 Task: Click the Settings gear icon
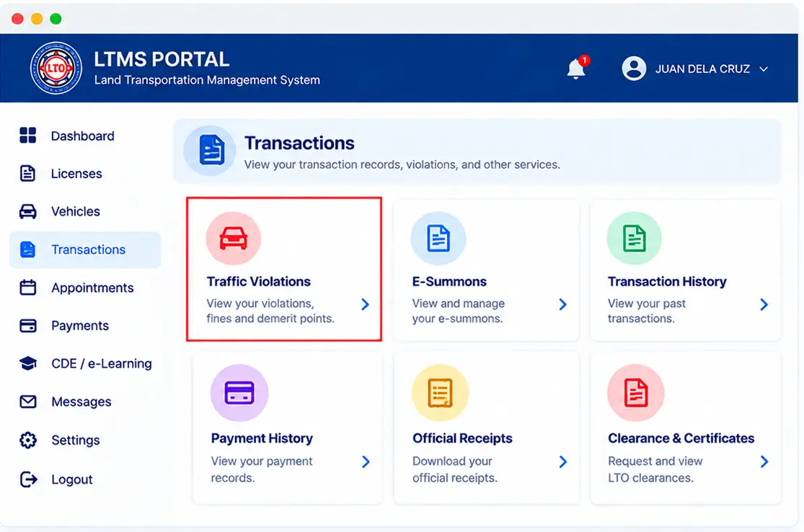click(27, 440)
